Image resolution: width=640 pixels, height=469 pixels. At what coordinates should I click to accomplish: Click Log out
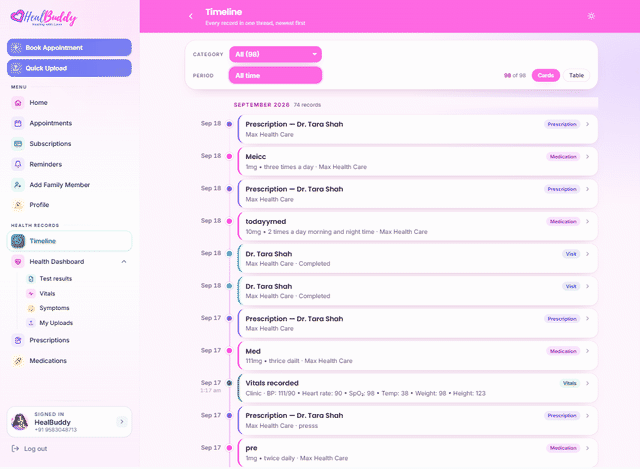click(x=29, y=449)
